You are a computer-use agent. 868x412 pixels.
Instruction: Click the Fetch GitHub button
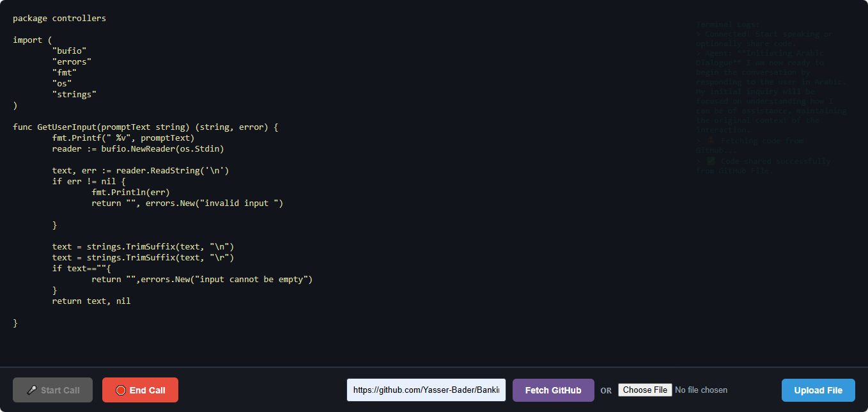pos(554,390)
